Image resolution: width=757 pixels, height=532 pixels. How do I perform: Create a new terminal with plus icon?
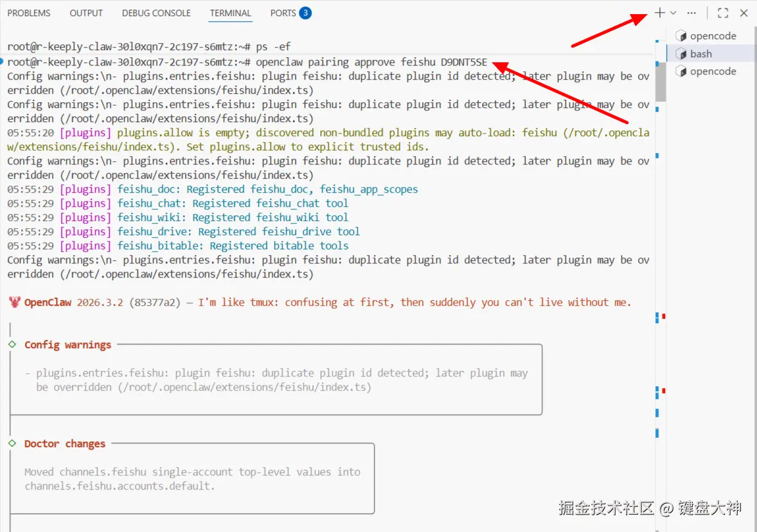(x=659, y=13)
